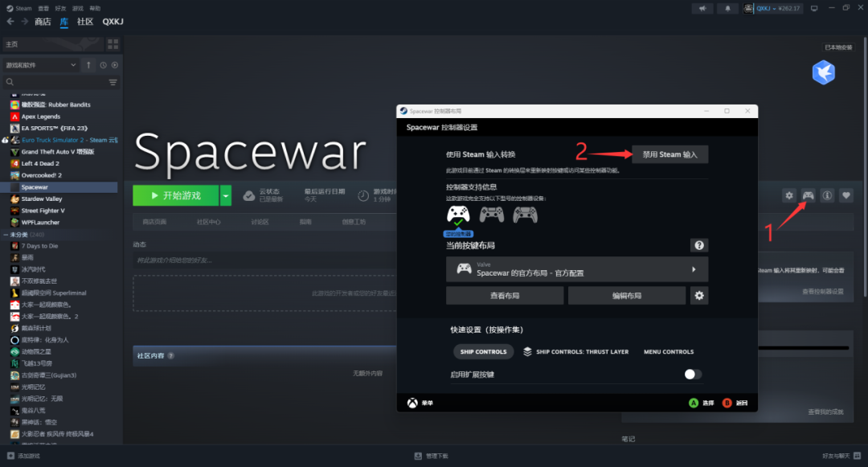Screen dimensions: 868x467
Task: Select the MENU CONTROLS action set
Action: (x=668, y=351)
